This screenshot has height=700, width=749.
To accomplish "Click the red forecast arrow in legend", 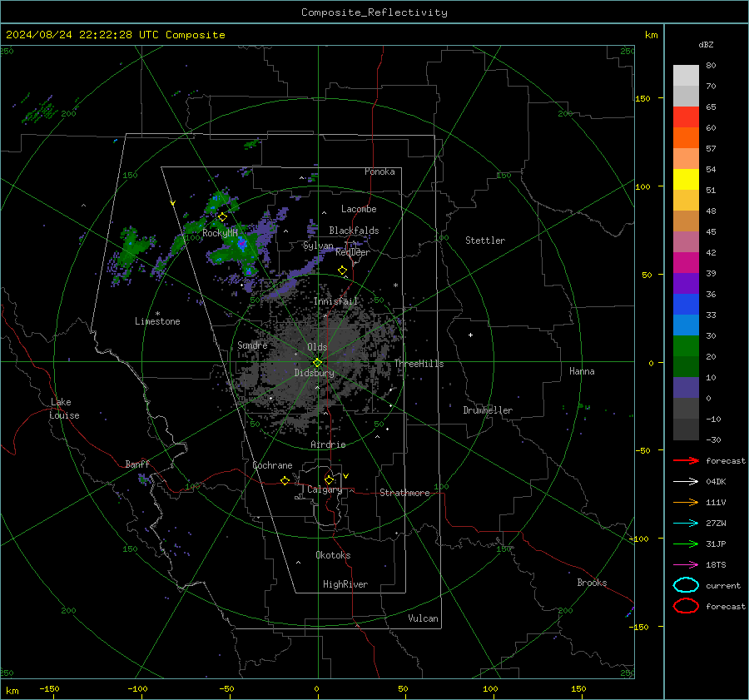I will (686, 460).
